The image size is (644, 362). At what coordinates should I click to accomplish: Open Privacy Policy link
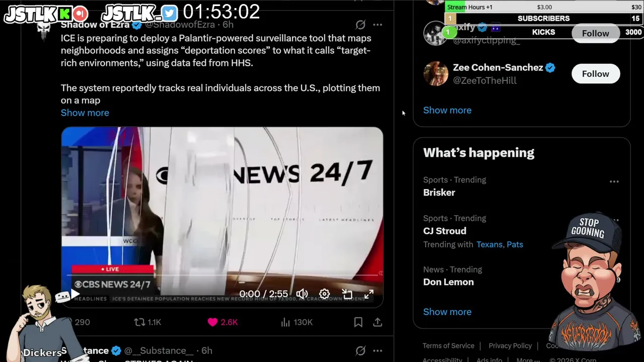pyautogui.click(x=510, y=345)
